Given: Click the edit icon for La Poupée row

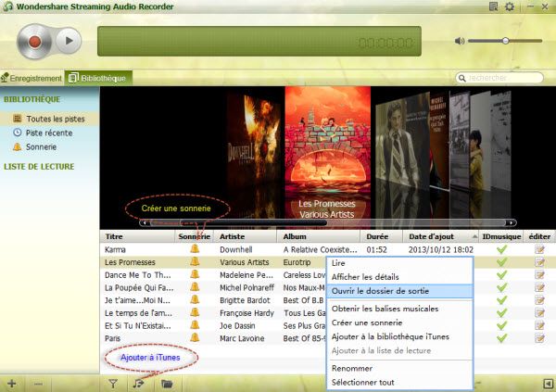Looking at the screenshot, I should (539, 287).
